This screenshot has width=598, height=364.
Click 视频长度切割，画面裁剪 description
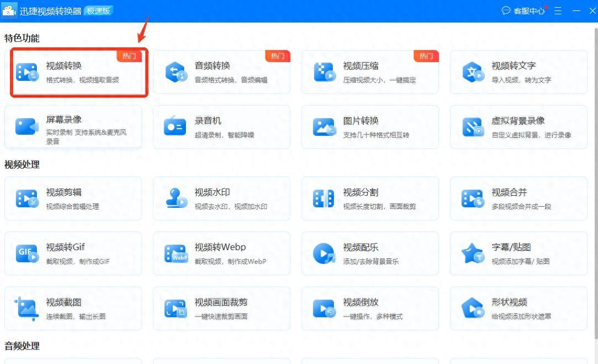(380, 206)
